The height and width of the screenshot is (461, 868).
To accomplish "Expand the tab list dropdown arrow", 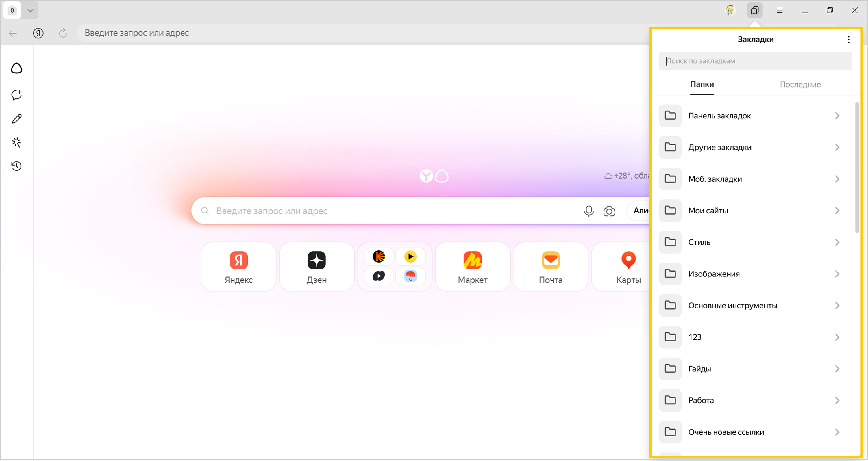I will pos(30,10).
